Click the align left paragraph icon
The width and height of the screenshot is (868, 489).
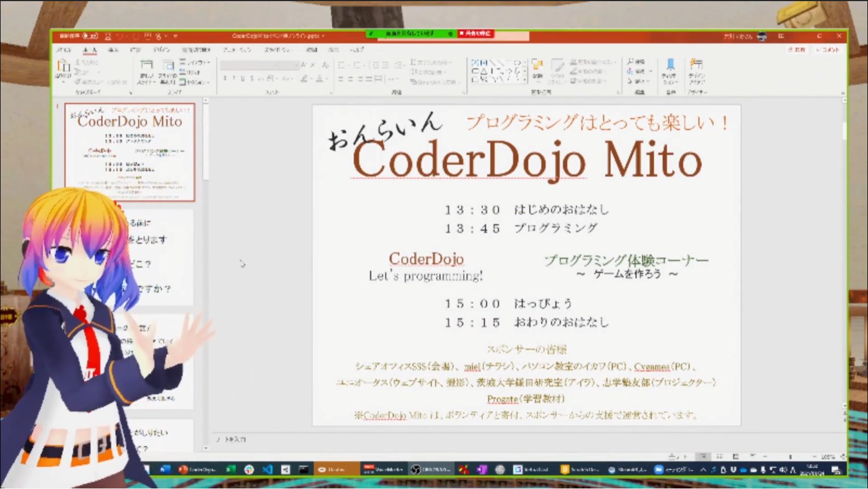[341, 78]
